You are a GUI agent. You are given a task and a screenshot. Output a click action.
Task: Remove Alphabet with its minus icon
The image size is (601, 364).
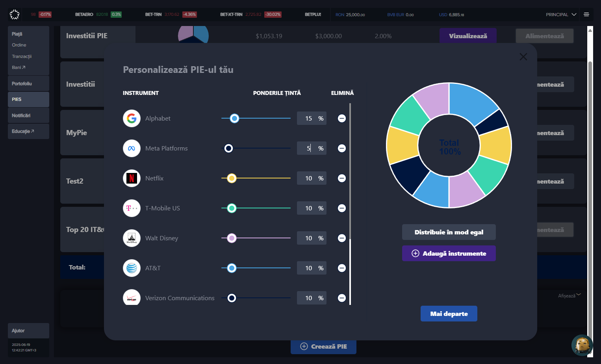tap(342, 118)
